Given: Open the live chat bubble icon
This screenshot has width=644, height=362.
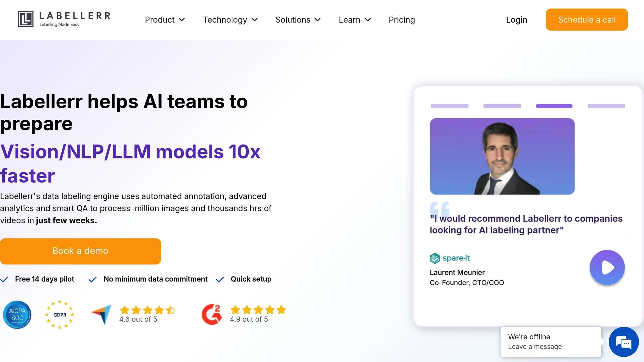Looking at the screenshot, I should (x=624, y=342).
